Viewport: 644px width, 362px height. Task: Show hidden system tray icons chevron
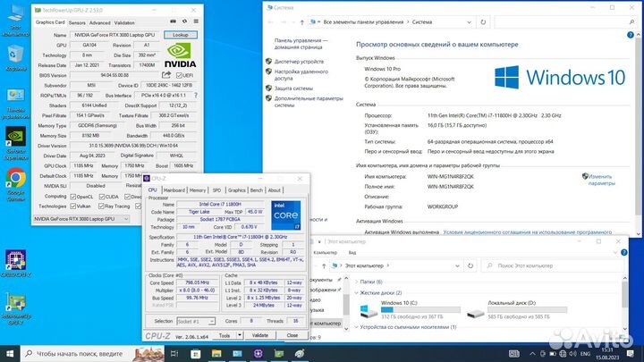532,353
